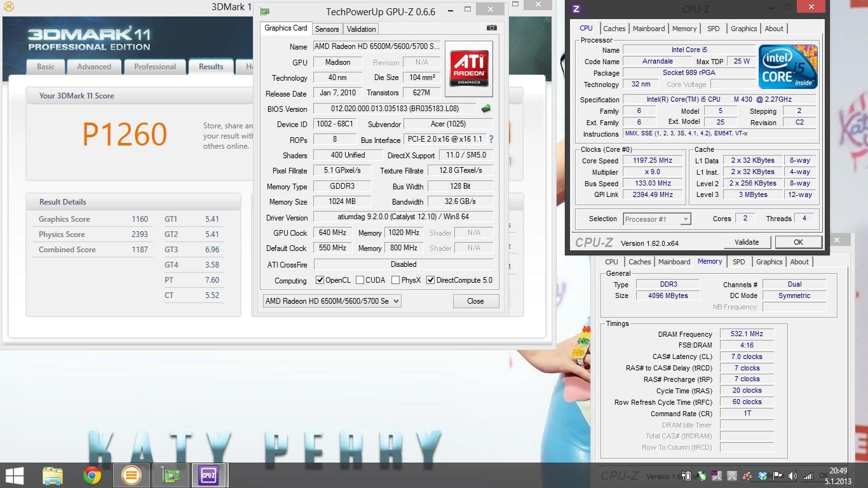Viewport: 868px width, 488px height.
Task: Select the Results tab in 3DMark 11
Action: pos(211,67)
